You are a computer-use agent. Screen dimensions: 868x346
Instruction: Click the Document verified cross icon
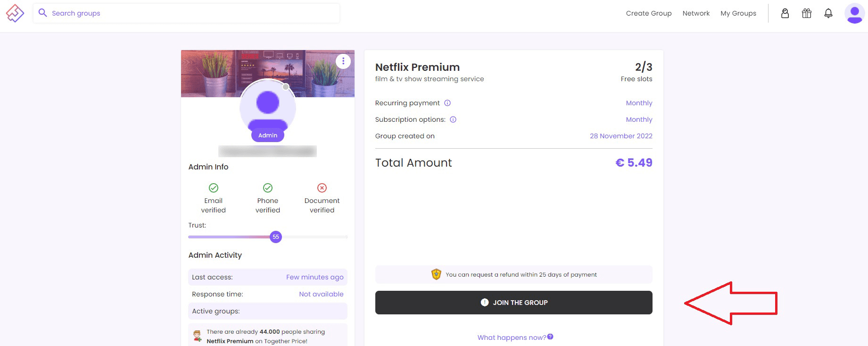point(322,188)
